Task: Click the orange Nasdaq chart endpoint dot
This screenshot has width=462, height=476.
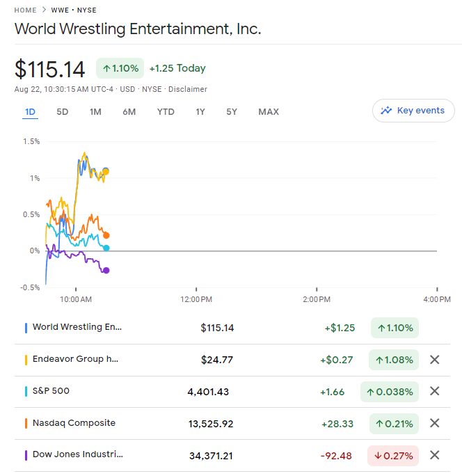Action: [x=106, y=235]
